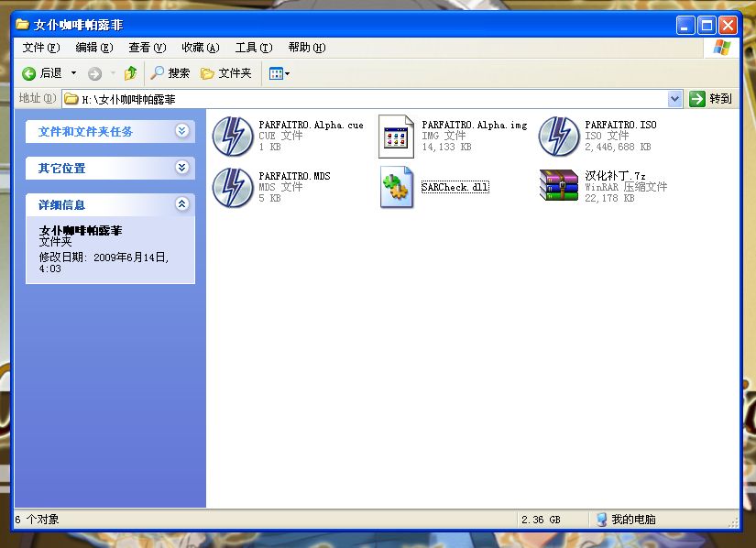
Task: Open the 工具(T) menu
Action: pyautogui.click(x=254, y=48)
